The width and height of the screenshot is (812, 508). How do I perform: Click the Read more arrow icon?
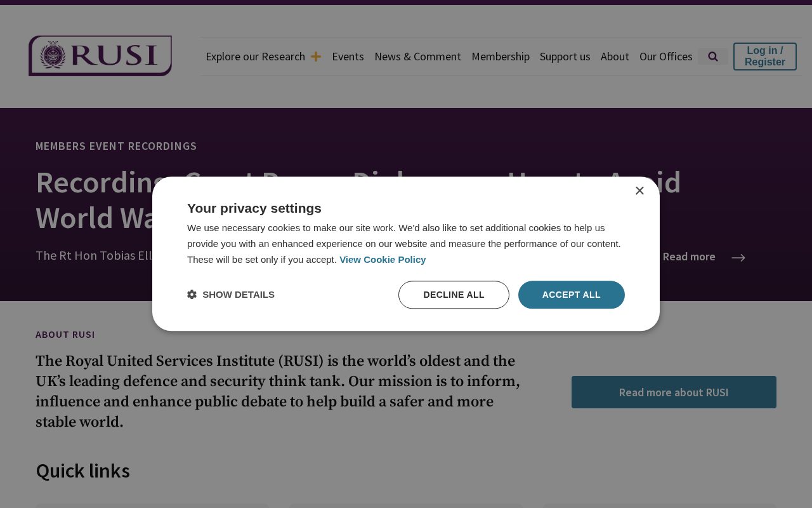point(738,257)
